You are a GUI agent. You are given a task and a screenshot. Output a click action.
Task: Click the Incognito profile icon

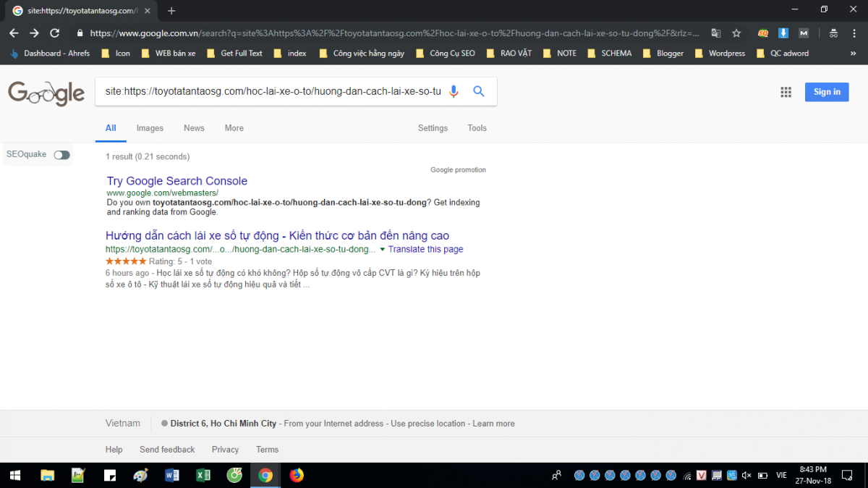pos(834,33)
